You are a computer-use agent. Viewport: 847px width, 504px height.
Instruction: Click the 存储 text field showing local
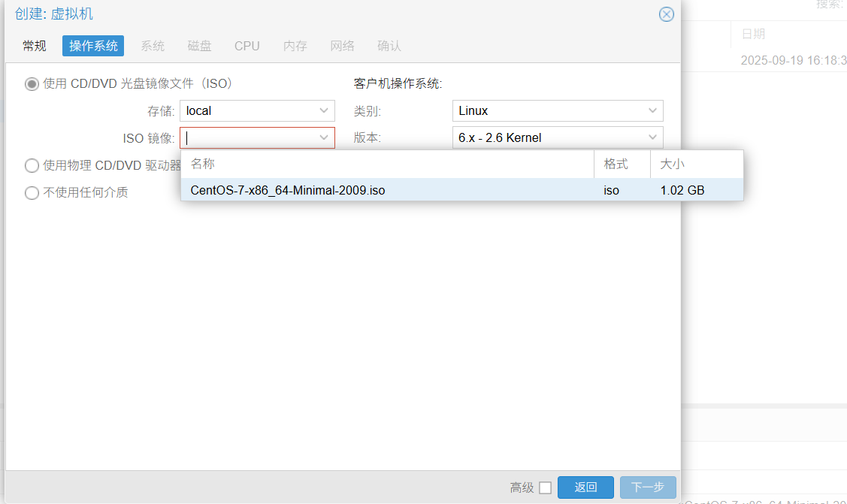click(248, 111)
